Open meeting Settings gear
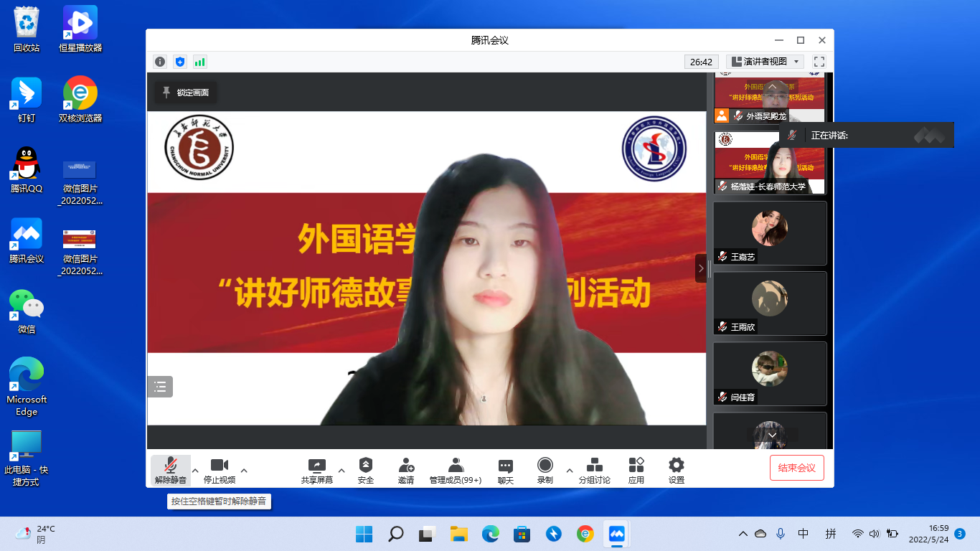Screen dimensions: 980x551 [677, 470]
